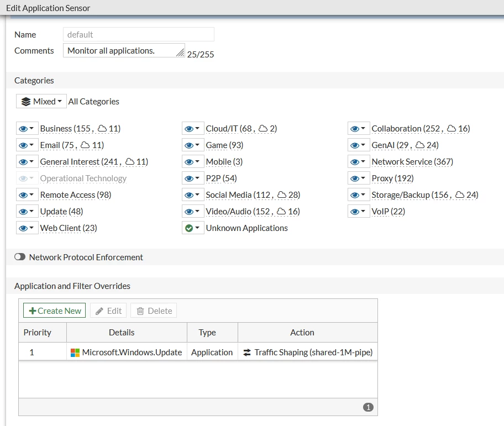Viewport: 504px width, 426px height.
Task: Expand action dropdown arrow for Network Service
Action: [363, 161]
